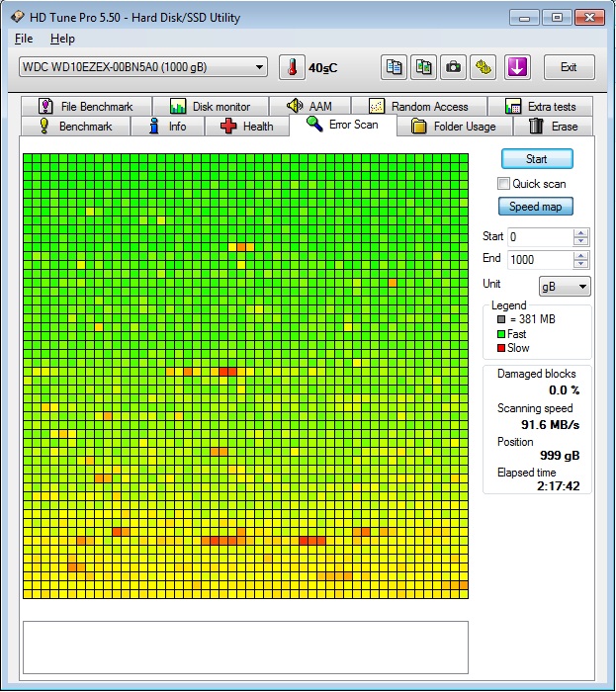Click the HD Tune title bar icon
This screenshot has width=616, height=692.
pos(18,17)
